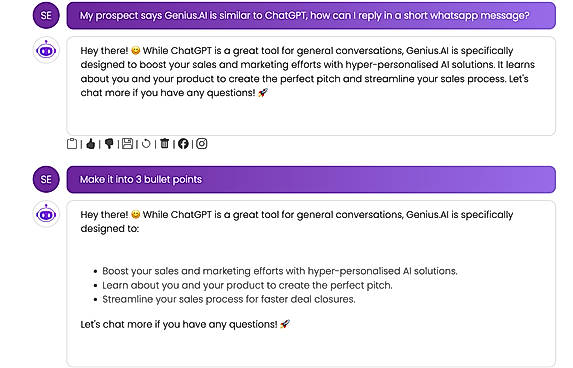Click inside the first AI response paragraph

[x=307, y=72]
